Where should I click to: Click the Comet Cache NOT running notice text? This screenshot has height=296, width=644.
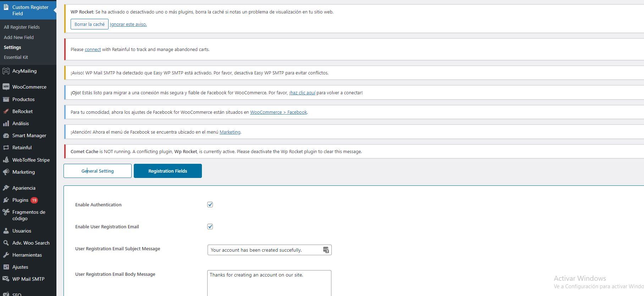coord(216,151)
